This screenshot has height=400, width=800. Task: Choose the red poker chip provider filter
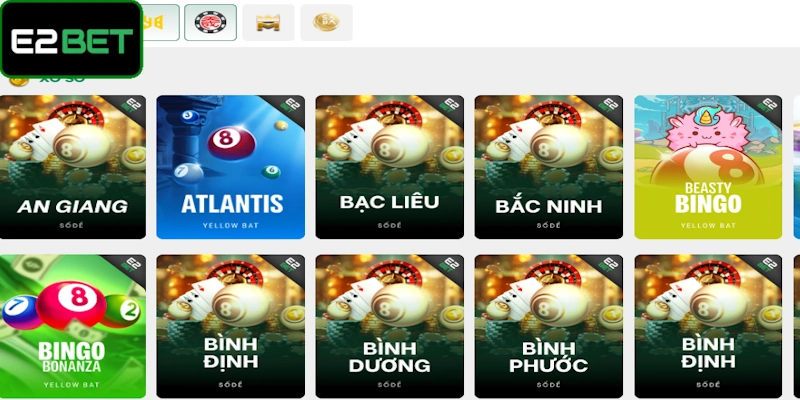click(210, 22)
